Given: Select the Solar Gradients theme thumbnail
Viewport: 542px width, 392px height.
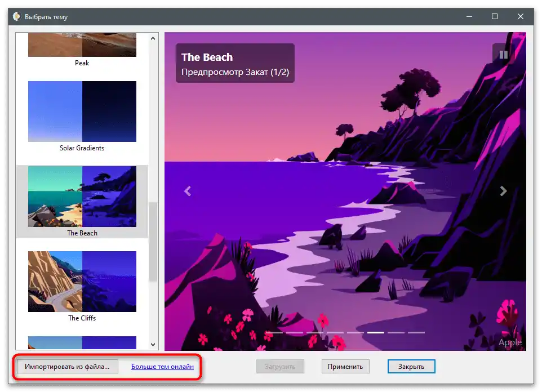Looking at the screenshot, I should (x=82, y=112).
